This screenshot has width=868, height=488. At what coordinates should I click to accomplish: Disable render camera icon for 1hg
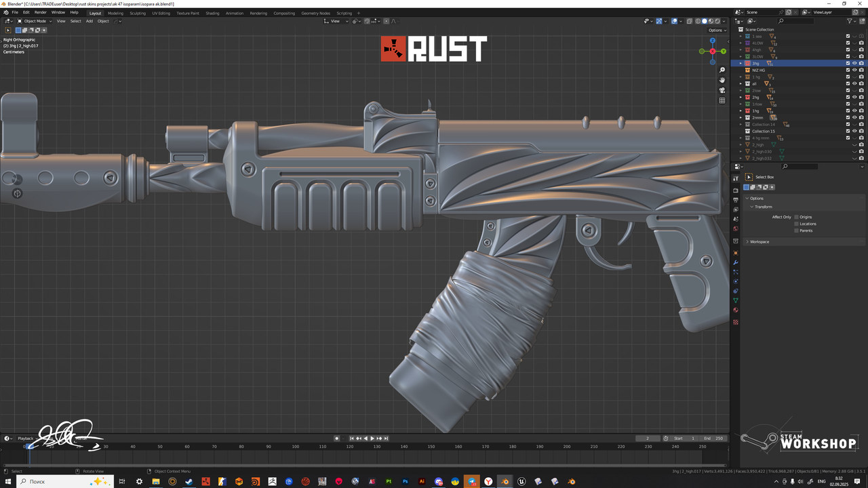pos(861,110)
